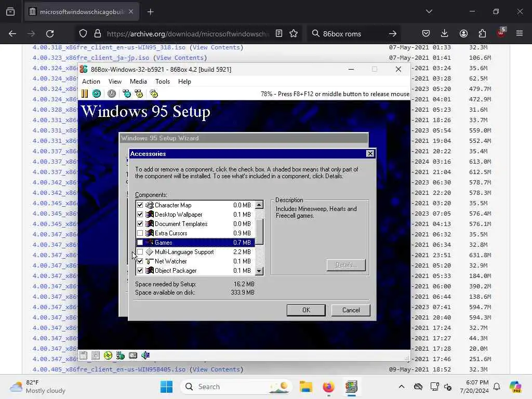Click the yellow Ctrl+Alt+Esc toolbar icon
The image size is (532, 399).
pyautogui.click(x=139, y=94)
